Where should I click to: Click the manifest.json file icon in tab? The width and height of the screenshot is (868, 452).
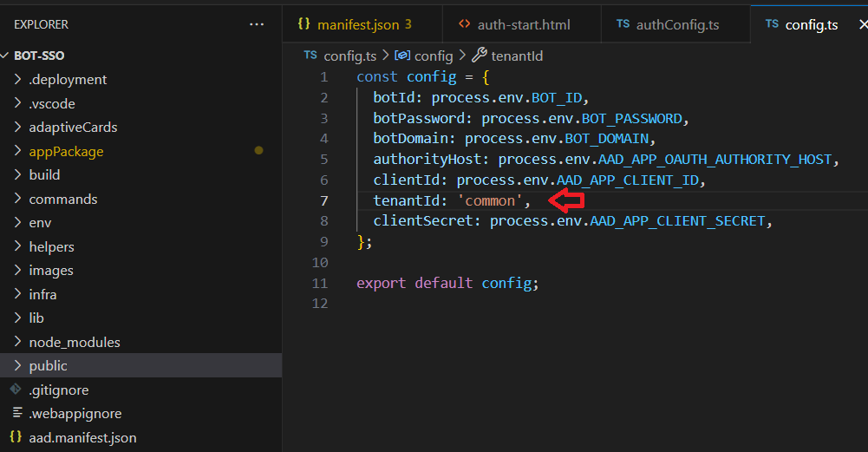tap(303, 24)
